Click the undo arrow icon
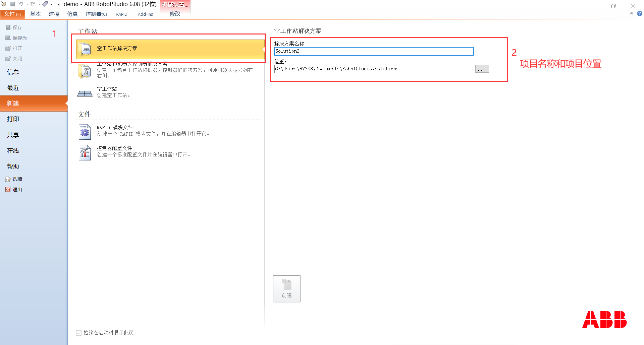 click(21, 4)
